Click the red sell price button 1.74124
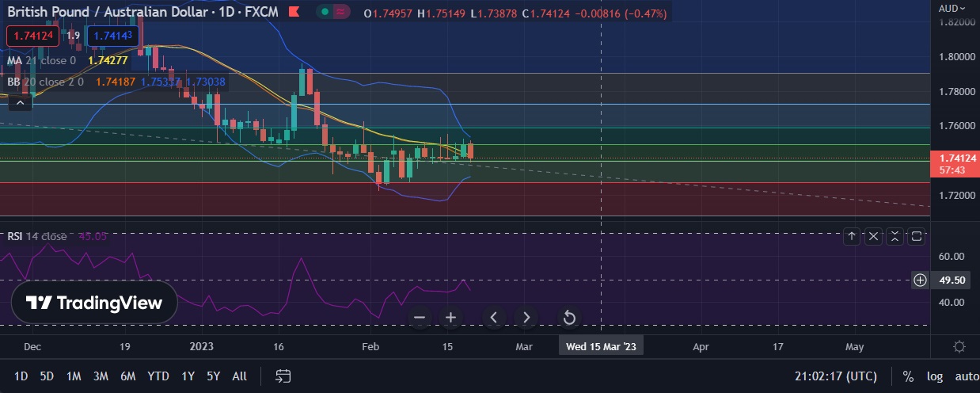The image size is (980, 393). click(x=32, y=36)
